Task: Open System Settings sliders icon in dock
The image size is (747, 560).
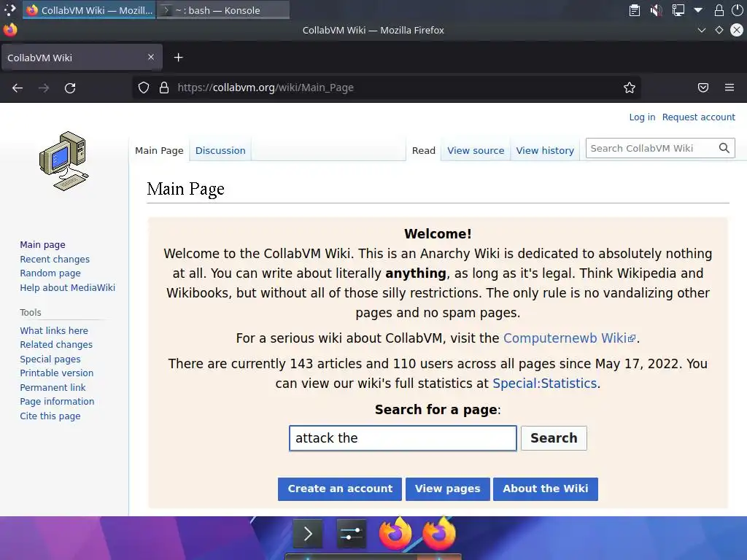Action: (x=351, y=534)
